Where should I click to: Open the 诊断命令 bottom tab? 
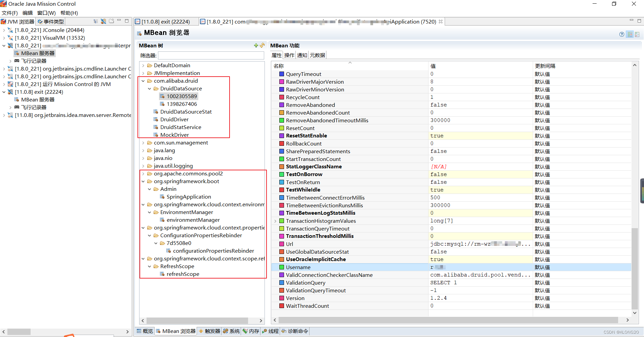[295, 331]
